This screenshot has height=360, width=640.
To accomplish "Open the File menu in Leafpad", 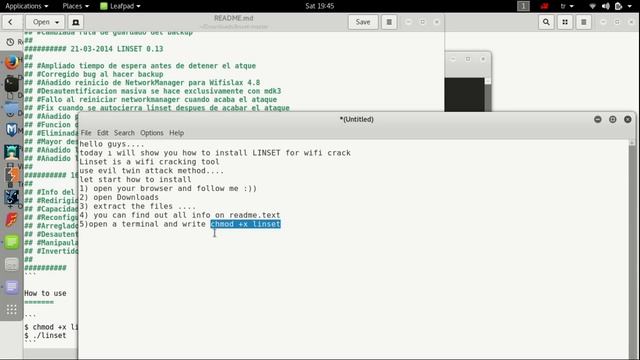I will pos(86,133).
